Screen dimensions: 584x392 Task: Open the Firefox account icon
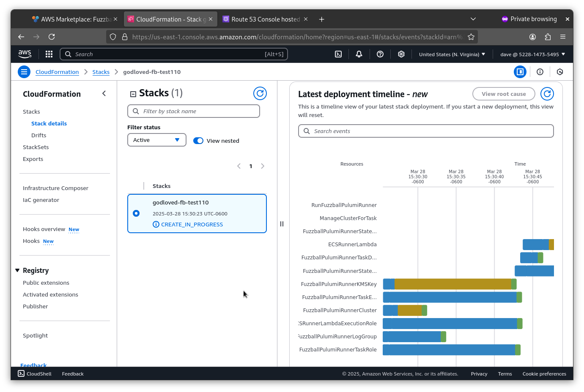[x=533, y=37]
